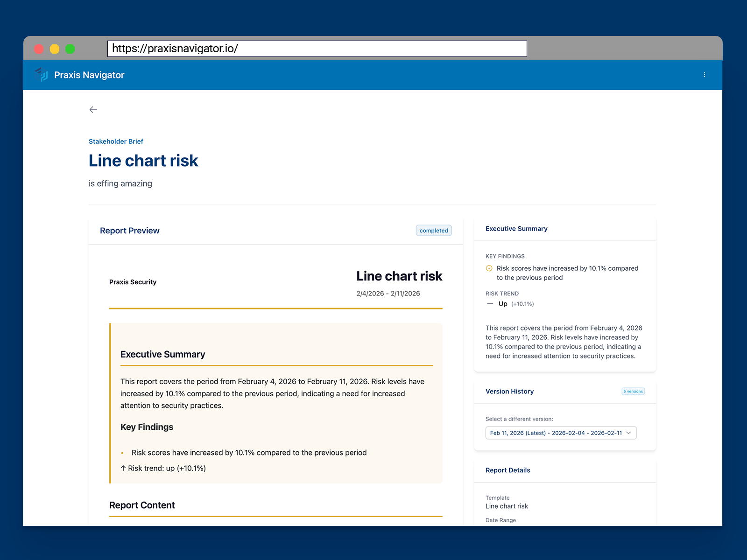Click the yellow traffic light window control
The height and width of the screenshot is (560, 747).
coord(55,49)
